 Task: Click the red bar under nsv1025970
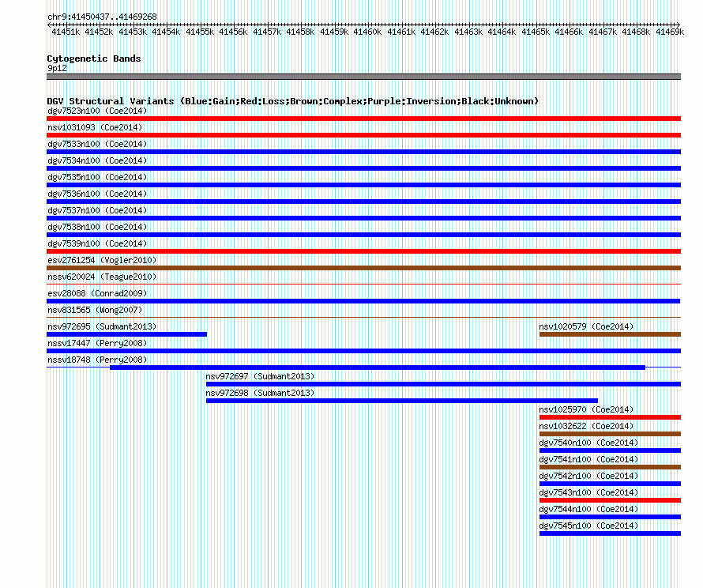point(611,417)
